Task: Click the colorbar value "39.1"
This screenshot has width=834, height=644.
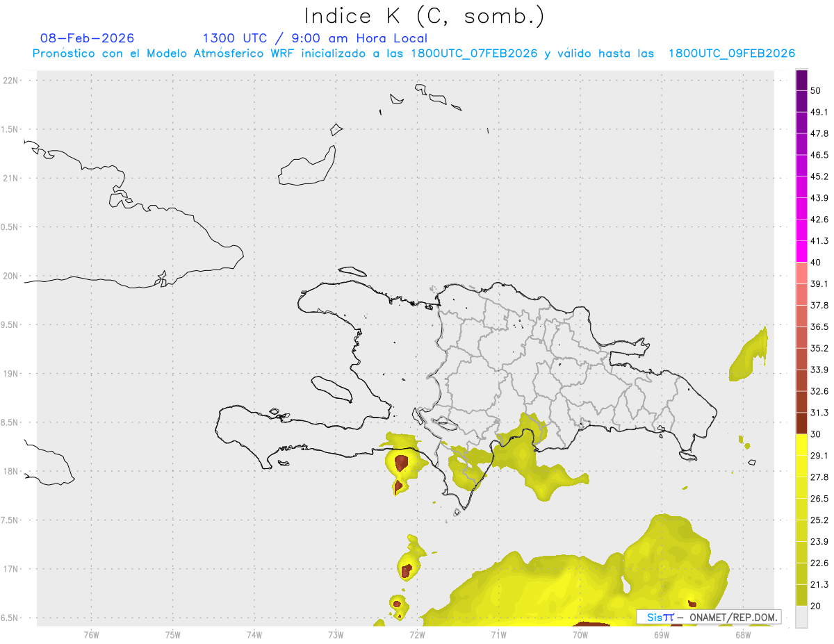Action: [x=819, y=284]
